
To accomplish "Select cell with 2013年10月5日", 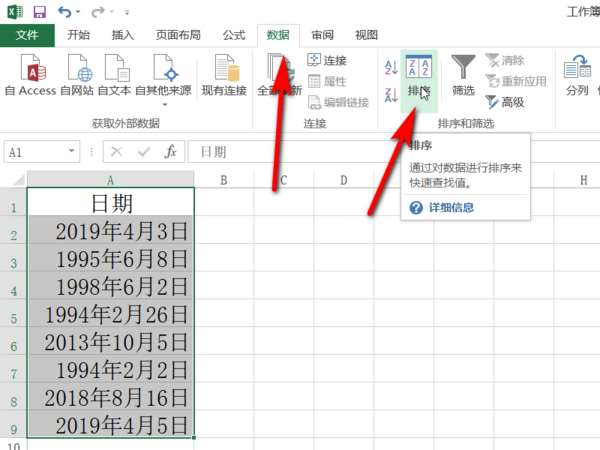I will click(111, 342).
